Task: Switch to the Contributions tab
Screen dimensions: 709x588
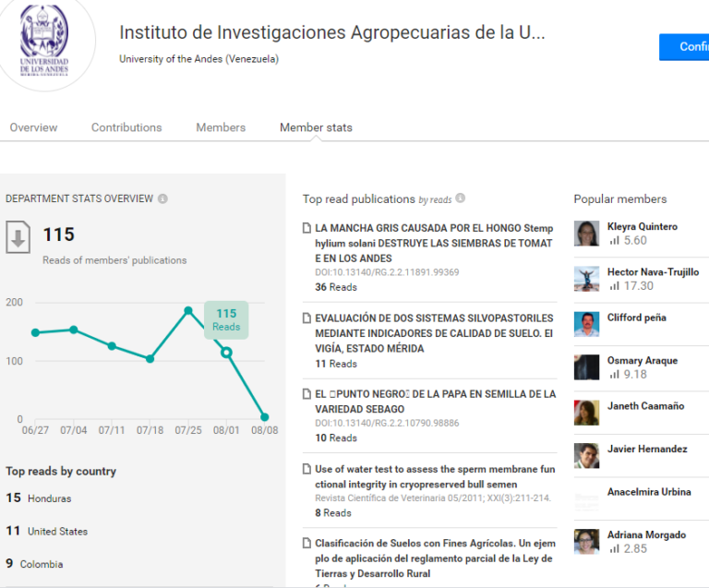Action: pyautogui.click(x=126, y=127)
